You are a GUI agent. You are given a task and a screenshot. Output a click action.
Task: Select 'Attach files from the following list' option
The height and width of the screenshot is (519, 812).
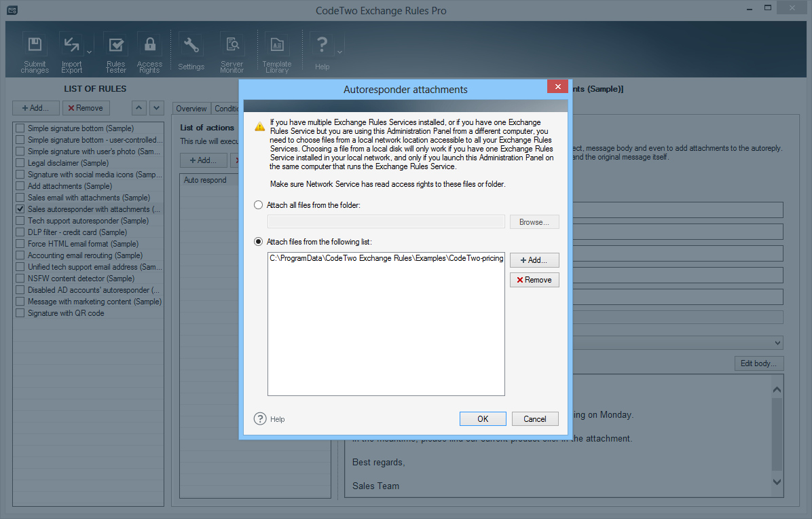pos(258,242)
